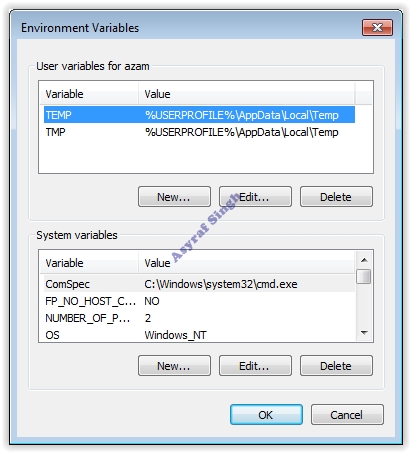Click the NO value of FP_NO_HOST_C...
The height and width of the screenshot is (453, 411).
152,301
